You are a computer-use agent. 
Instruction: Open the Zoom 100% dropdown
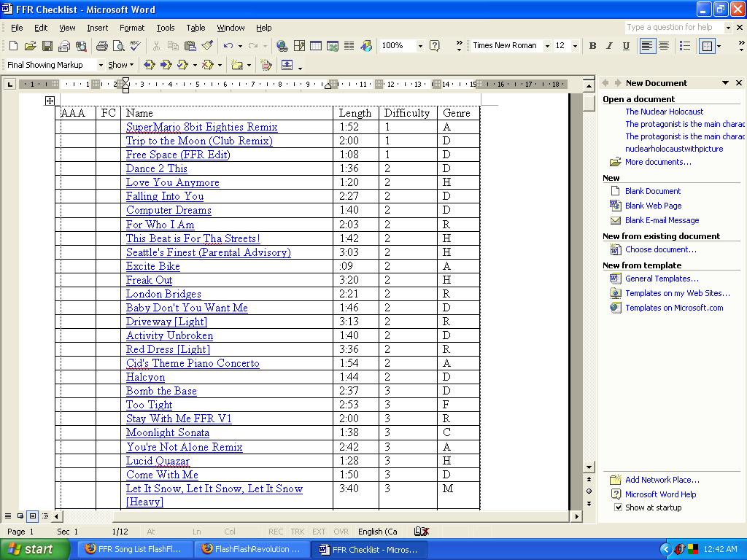point(419,46)
